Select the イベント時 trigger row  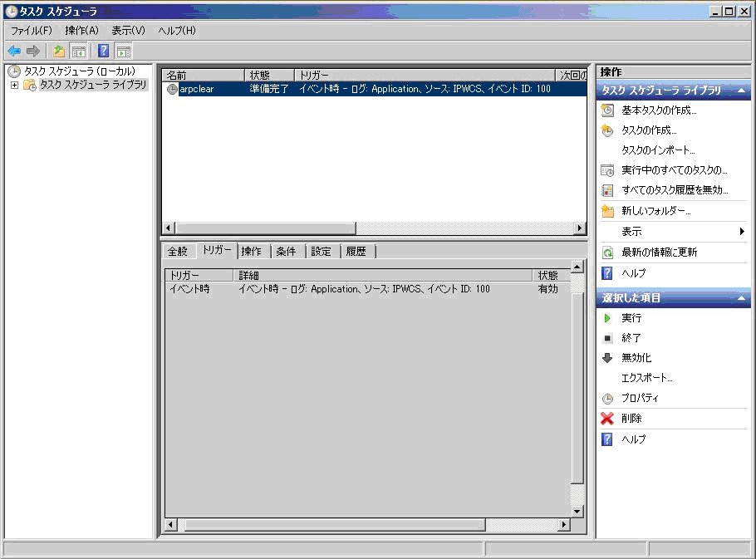point(367,289)
